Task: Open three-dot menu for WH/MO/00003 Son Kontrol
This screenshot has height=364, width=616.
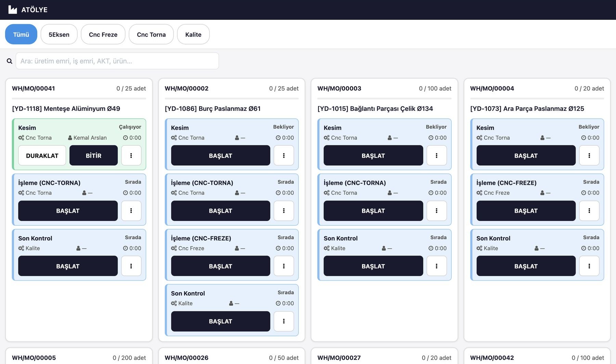Action: [436, 266]
